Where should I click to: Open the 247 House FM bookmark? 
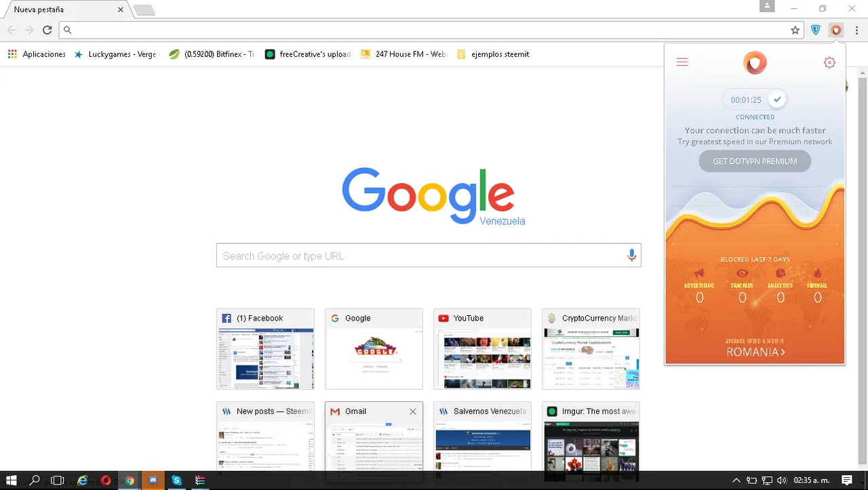coord(404,54)
